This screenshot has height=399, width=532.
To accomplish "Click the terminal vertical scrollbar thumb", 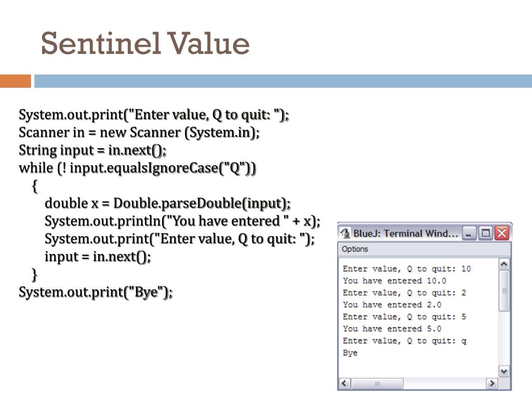I will coord(504,290).
